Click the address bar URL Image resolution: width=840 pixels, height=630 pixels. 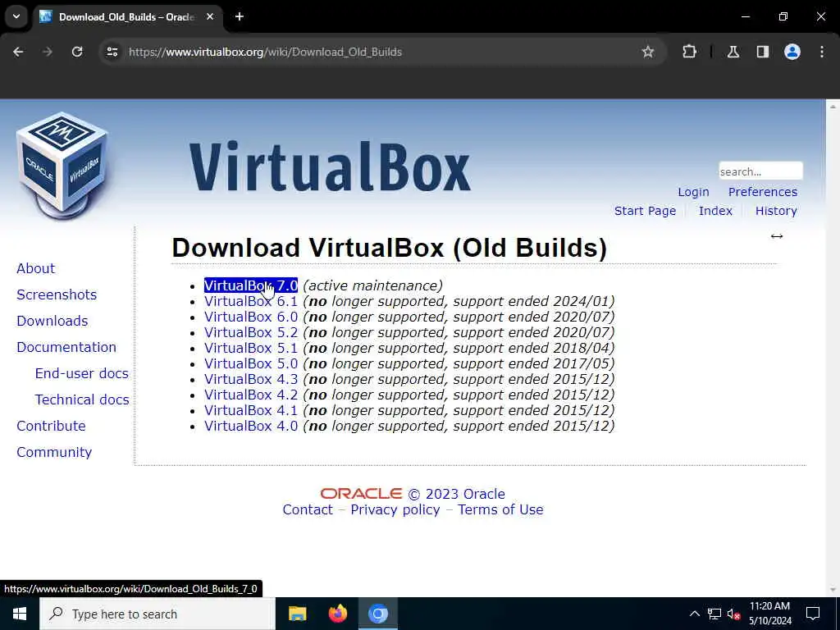point(265,52)
